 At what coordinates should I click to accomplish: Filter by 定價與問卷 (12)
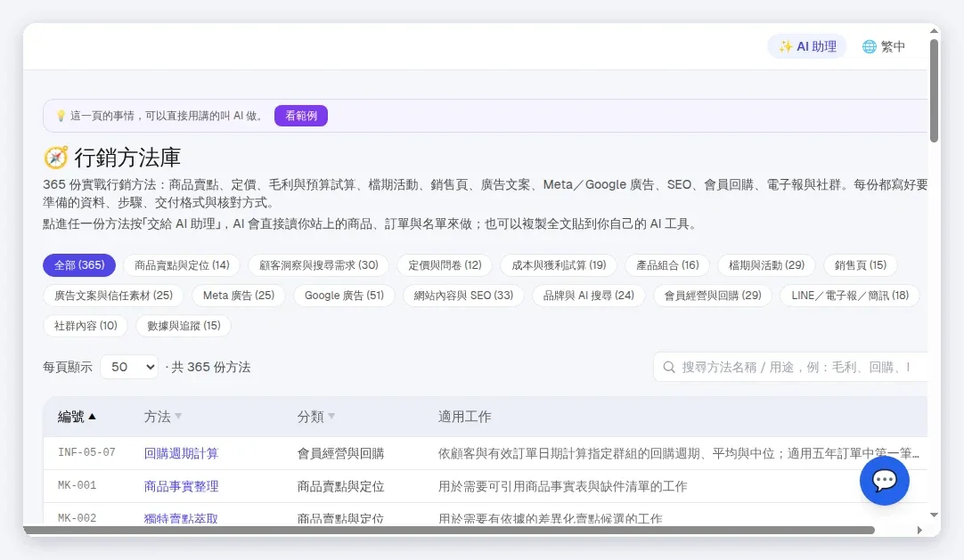(445, 265)
